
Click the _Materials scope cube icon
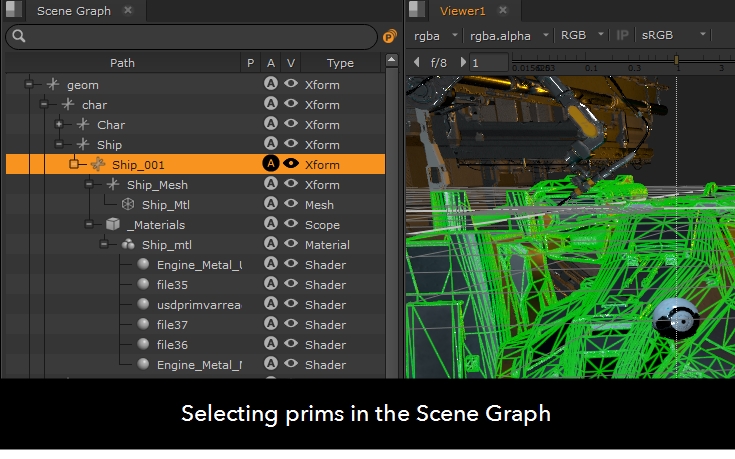click(113, 225)
